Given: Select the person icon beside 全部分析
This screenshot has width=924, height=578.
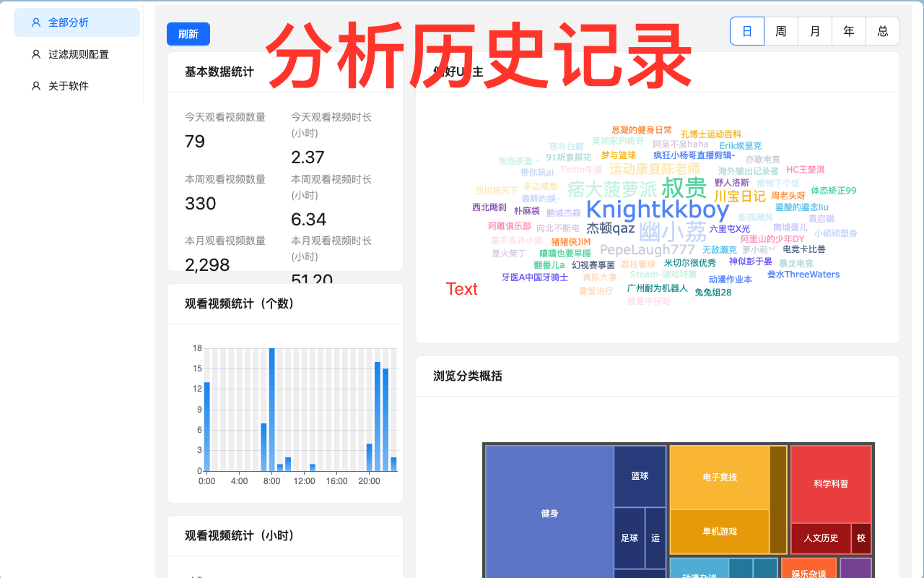Looking at the screenshot, I should click(35, 22).
